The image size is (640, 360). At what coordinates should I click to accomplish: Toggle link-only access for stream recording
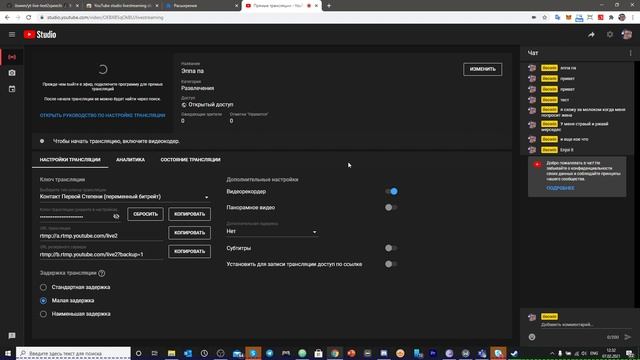[x=391, y=264]
